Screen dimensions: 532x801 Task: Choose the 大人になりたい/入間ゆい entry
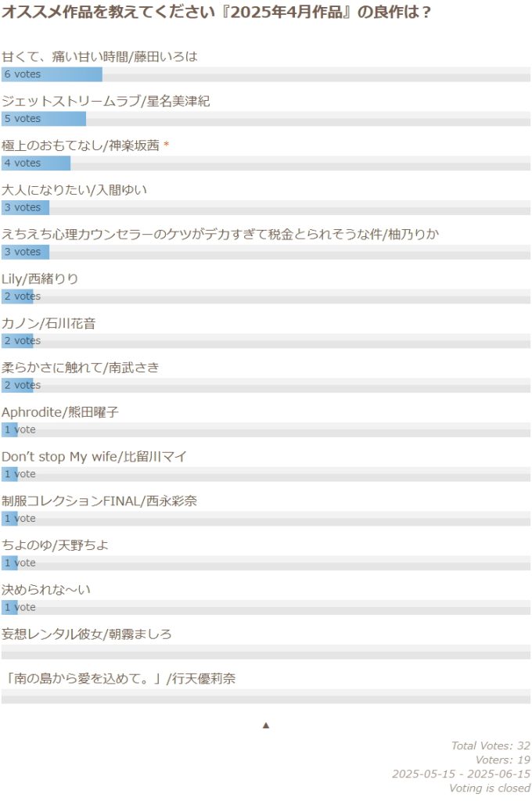point(74,190)
